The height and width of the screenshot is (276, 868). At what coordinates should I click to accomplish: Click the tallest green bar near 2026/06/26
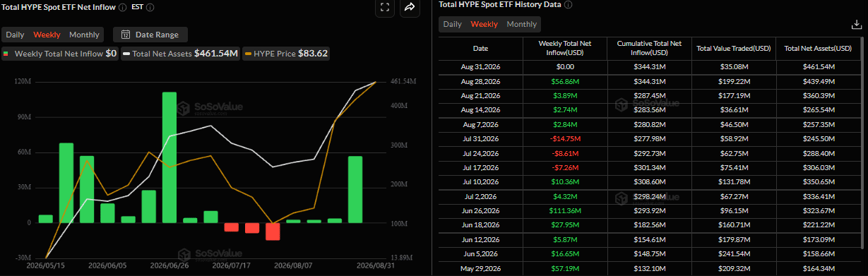pos(170,157)
